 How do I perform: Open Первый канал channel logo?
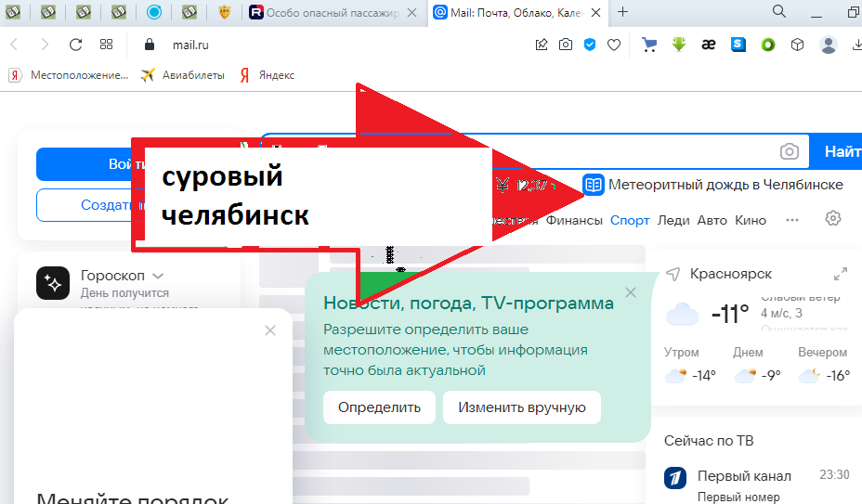point(675,478)
